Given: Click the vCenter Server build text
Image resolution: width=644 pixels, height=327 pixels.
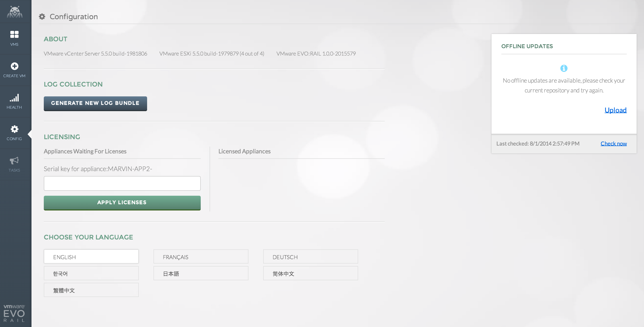Looking at the screenshot, I should [95, 54].
